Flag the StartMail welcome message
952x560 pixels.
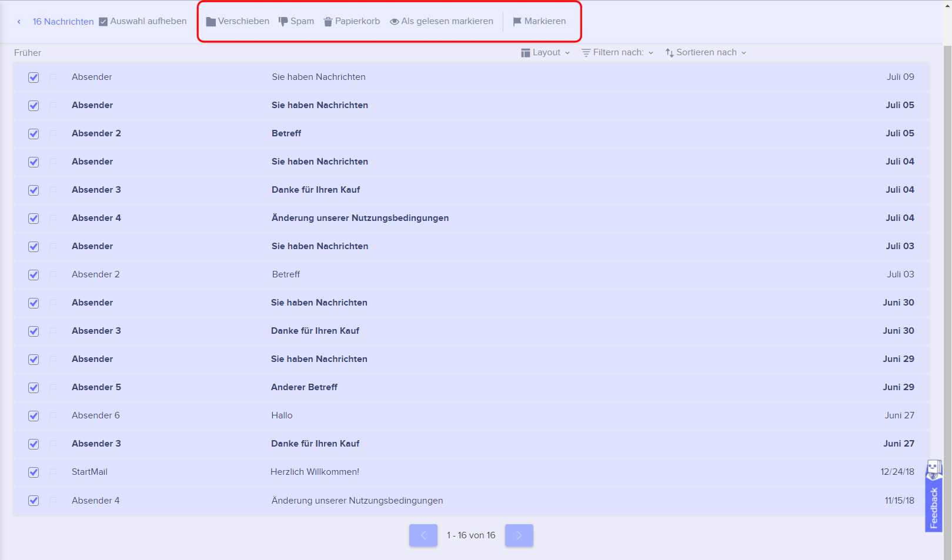[53, 472]
